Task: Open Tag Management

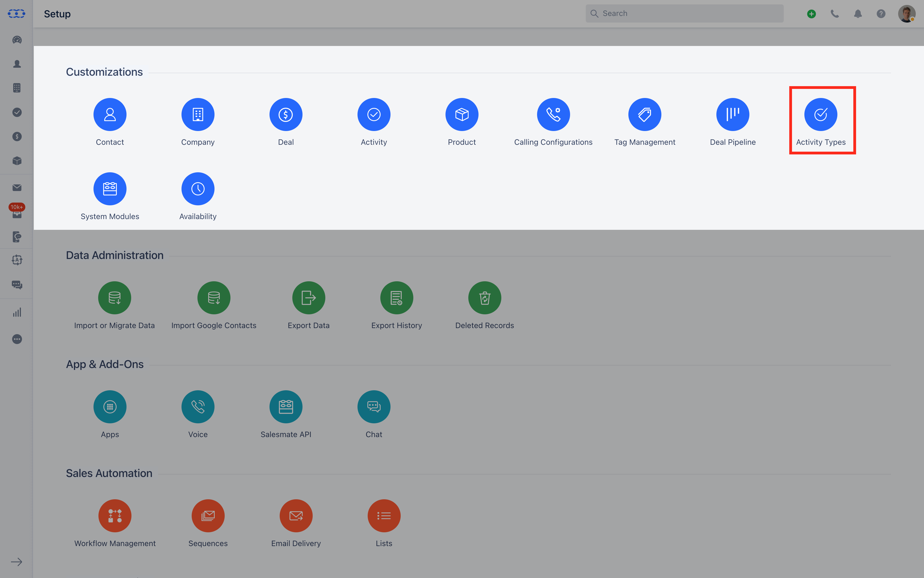Action: pyautogui.click(x=645, y=114)
